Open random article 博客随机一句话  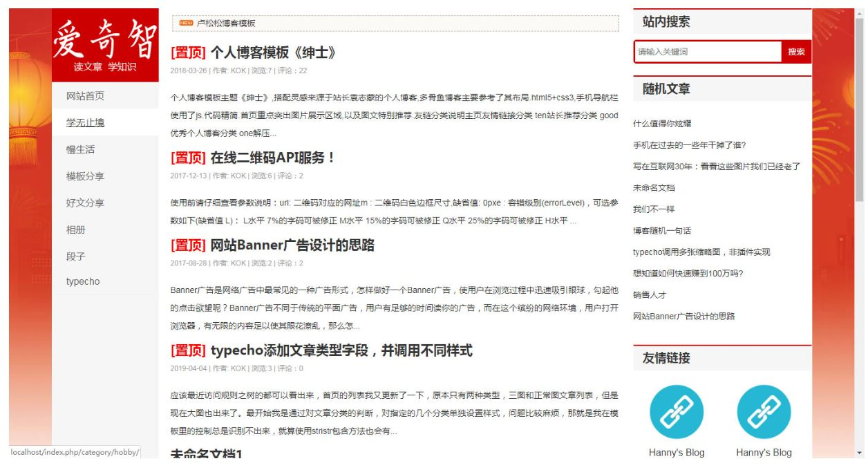click(662, 230)
